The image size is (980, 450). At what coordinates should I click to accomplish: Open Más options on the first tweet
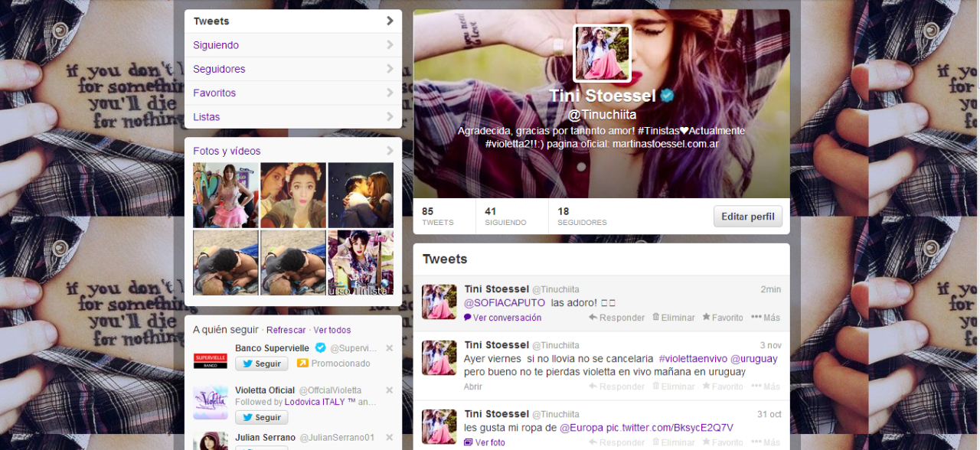[766, 318]
